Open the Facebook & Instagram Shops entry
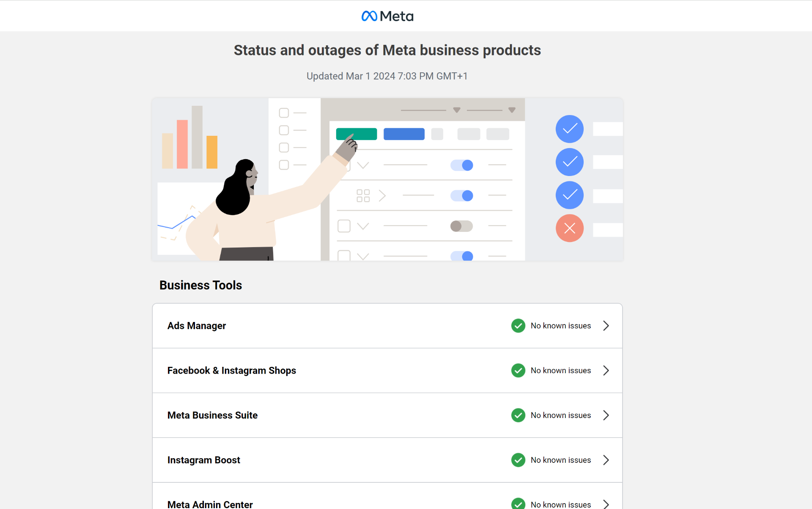This screenshot has height=509, width=812. [387, 371]
